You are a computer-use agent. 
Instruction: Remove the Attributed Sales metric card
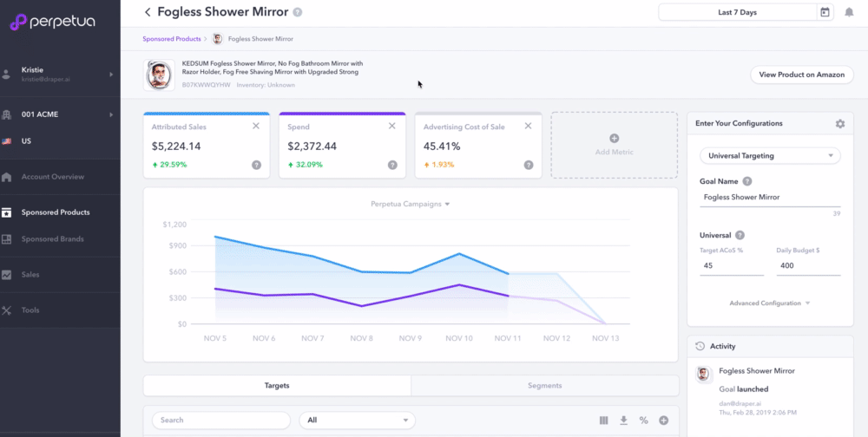pos(256,126)
